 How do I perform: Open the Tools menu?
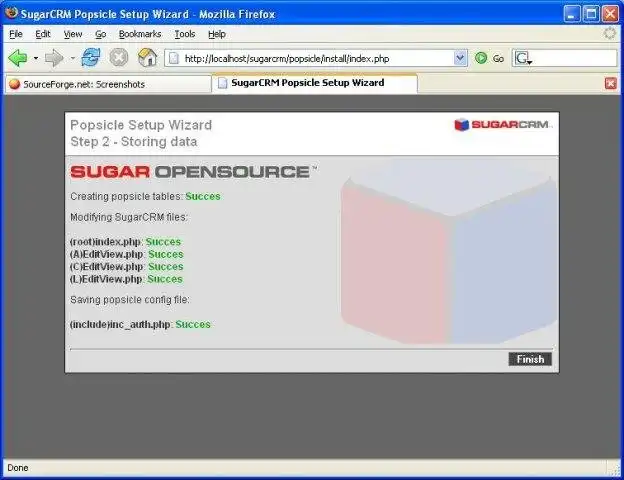(185, 34)
